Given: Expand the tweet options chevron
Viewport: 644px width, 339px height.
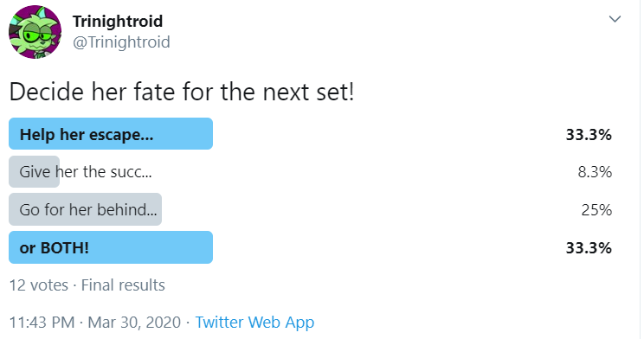Looking at the screenshot, I should [615, 19].
